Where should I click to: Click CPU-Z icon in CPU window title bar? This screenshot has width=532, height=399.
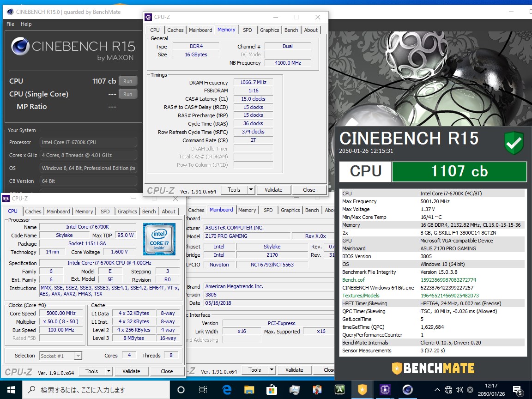point(6,199)
